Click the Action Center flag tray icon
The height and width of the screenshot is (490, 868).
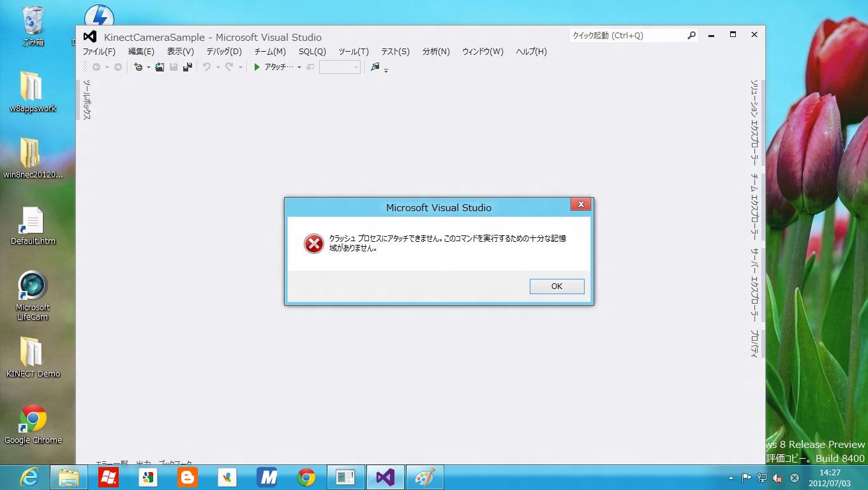pos(745,477)
